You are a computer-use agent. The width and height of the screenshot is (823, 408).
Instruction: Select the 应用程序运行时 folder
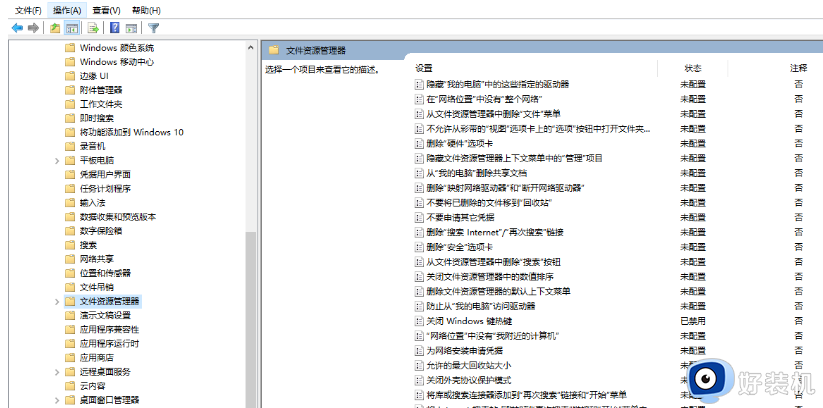pos(102,344)
